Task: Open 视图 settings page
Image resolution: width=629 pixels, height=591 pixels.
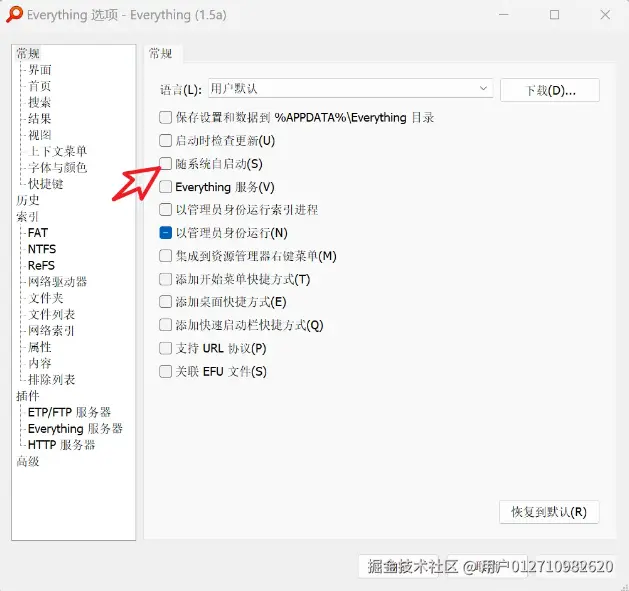Action: click(x=39, y=135)
